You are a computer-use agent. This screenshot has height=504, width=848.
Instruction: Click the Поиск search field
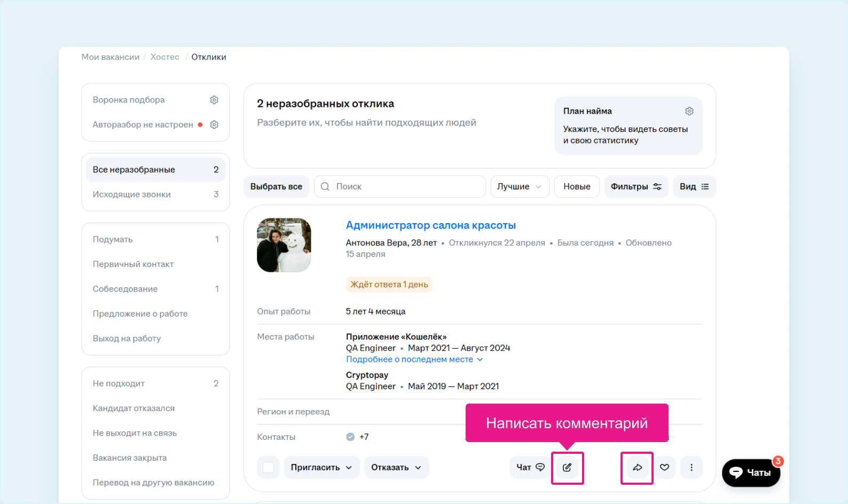tap(400, 187)
